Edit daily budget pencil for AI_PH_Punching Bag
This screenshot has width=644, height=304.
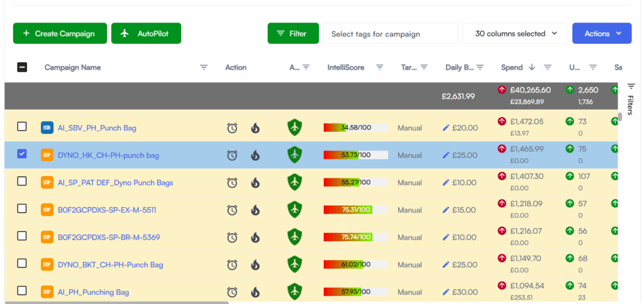pyautogui.click(x=446, y=292)
